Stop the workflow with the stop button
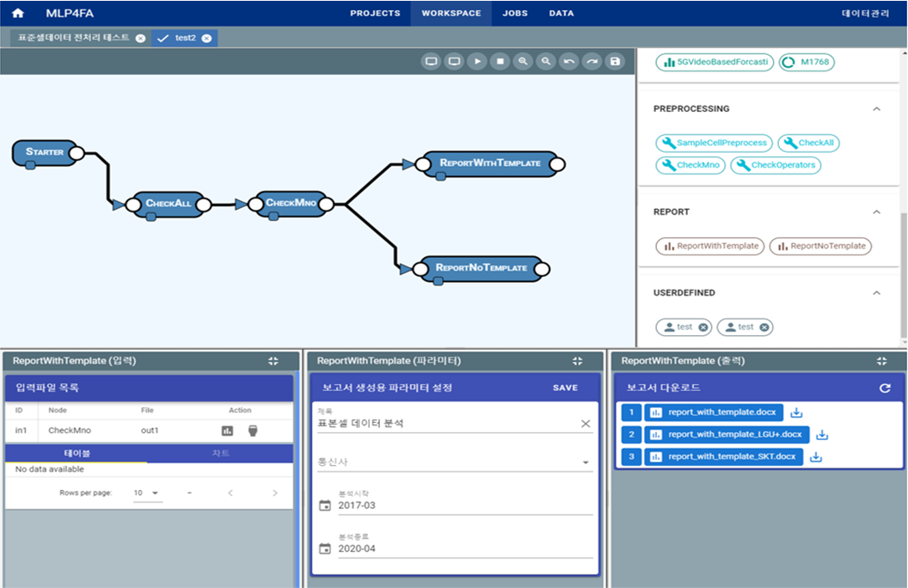Viewport: 908px width, 588px height. tap(500, 62)
